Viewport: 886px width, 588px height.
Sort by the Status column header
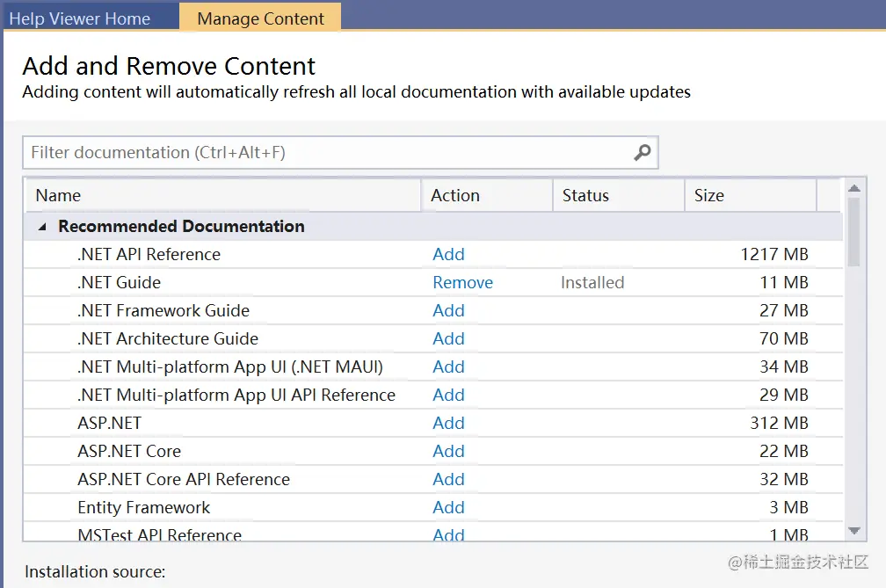click(x=618, y=196)
